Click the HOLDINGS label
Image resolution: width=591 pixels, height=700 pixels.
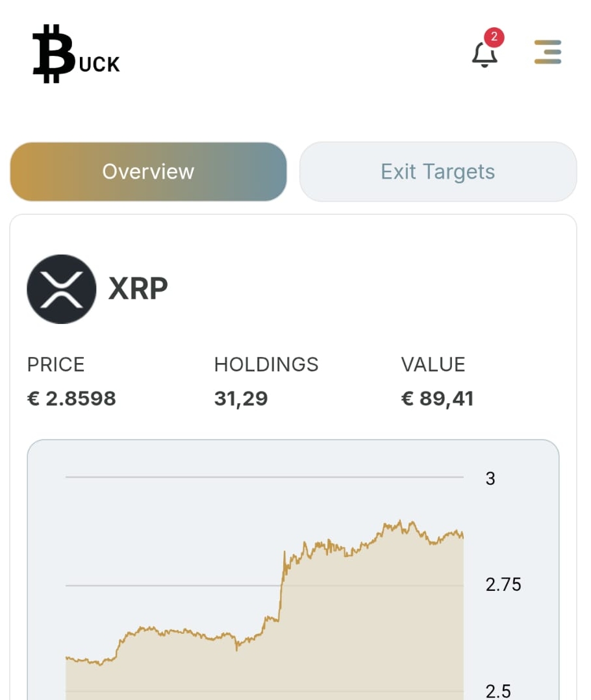(266, 365)
